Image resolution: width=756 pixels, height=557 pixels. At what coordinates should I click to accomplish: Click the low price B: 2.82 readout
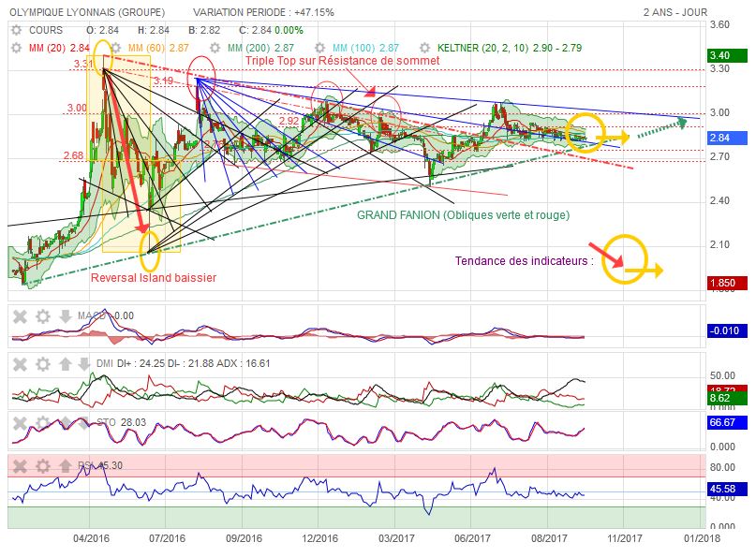pyautogui.click(x=204, y=30)
